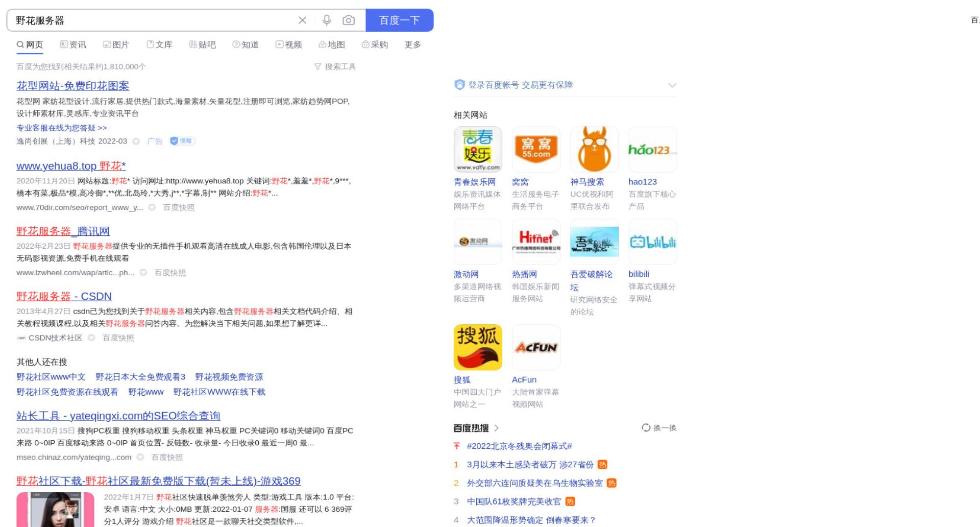Click the shield icon beside mseo.chinaz.com URL
Viewport: 980px width, 527px height.
pos(140,457)
